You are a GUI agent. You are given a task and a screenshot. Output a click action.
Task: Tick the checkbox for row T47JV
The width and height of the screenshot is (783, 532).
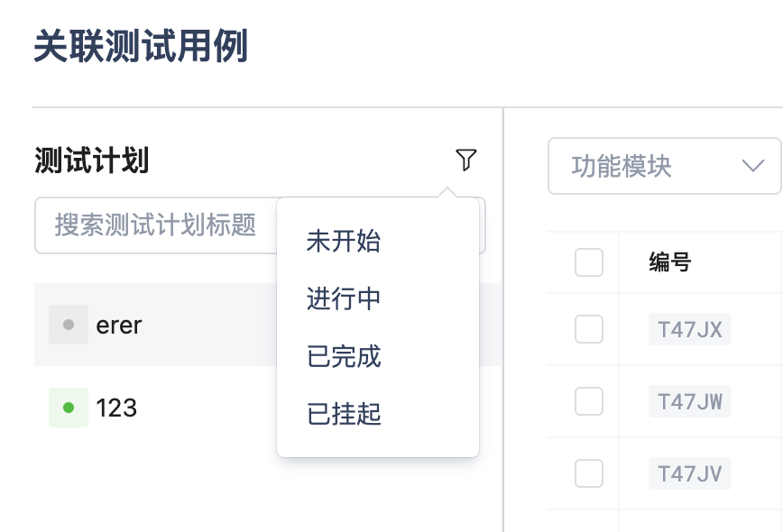589,472
